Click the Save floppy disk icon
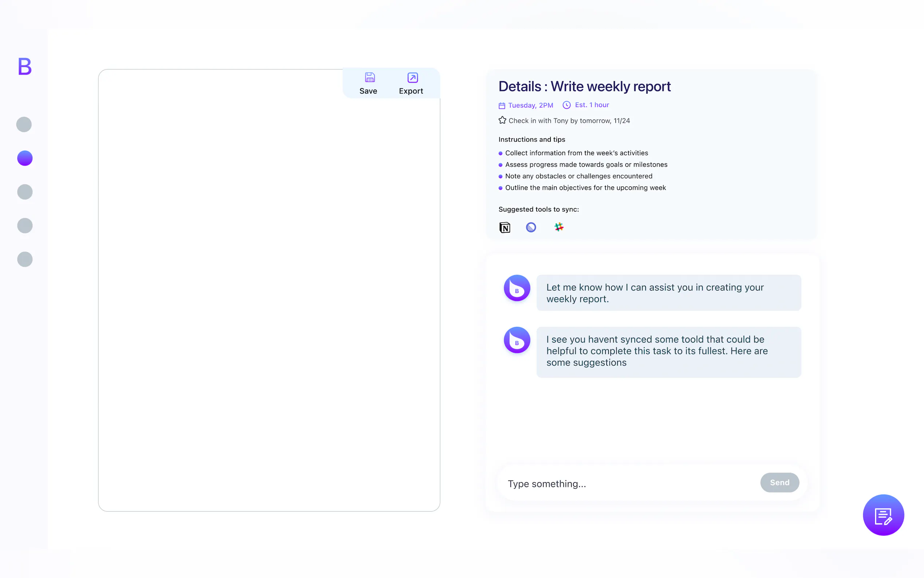 pyautogui.click(x=369, y=78)
